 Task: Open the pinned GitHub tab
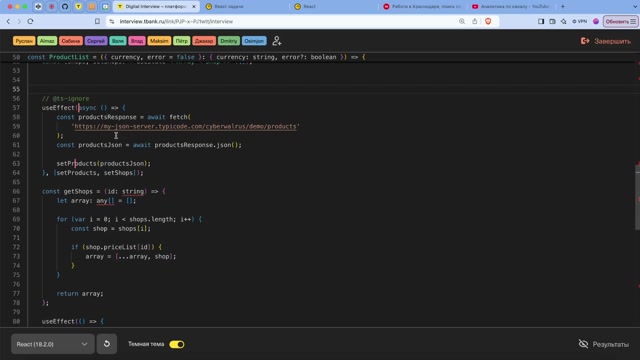point(65,7)
